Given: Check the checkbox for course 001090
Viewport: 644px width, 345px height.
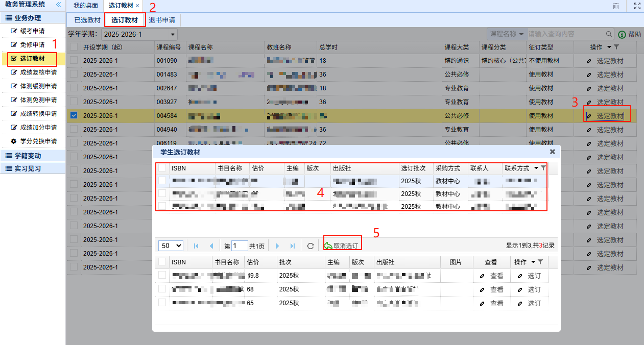Looking at the screenshot, I should (74, 60).
